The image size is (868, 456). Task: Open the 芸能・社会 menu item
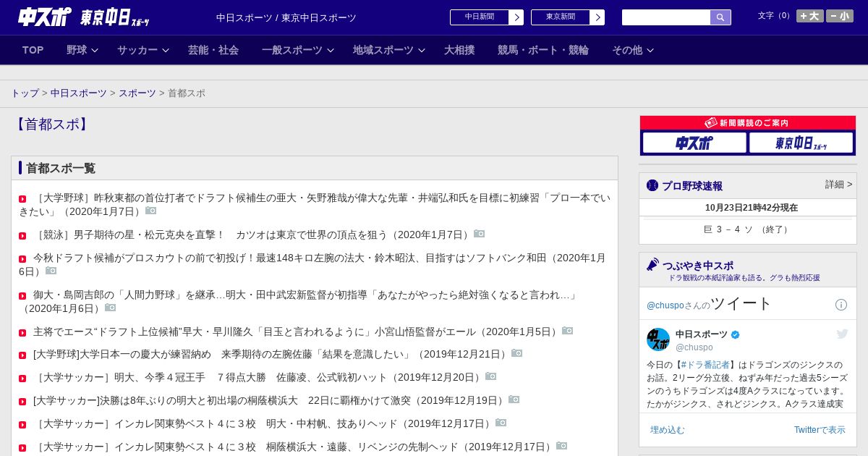pos(213,50)
